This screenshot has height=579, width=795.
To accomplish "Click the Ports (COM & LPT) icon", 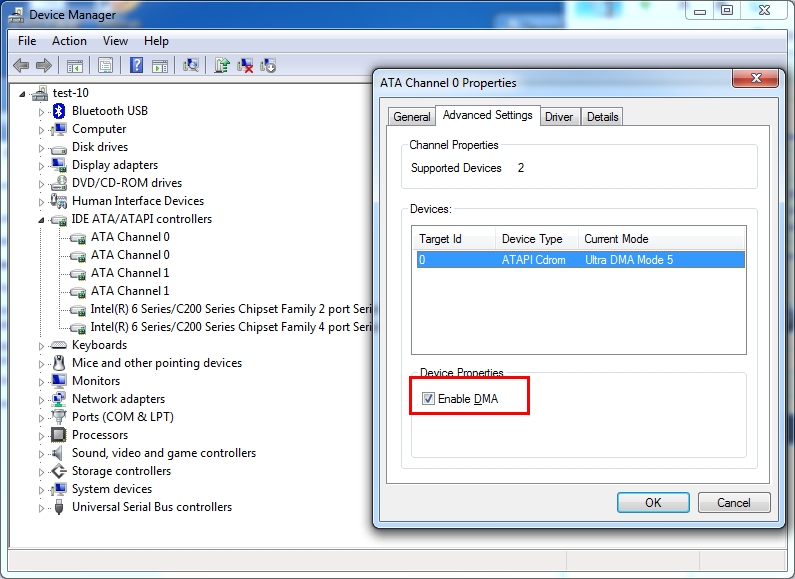I will coord(59,417).
